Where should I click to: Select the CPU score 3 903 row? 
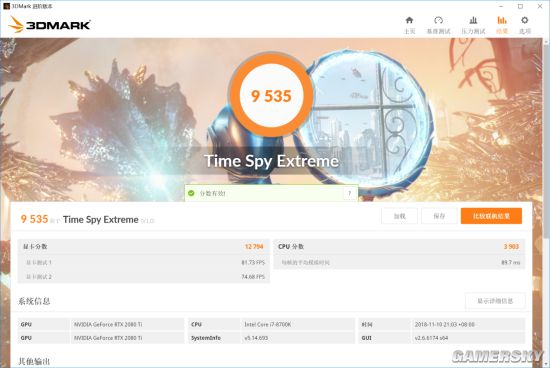tap(399, 247)
